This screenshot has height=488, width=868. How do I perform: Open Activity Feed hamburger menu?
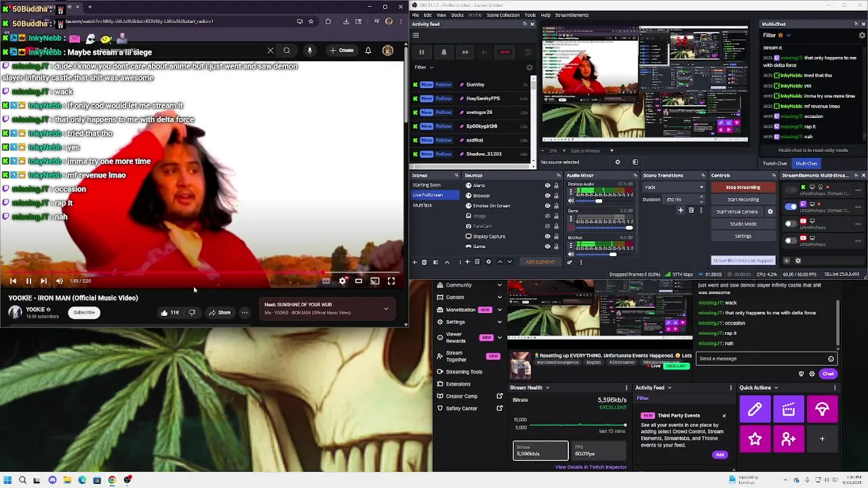(x=416, y=35)
